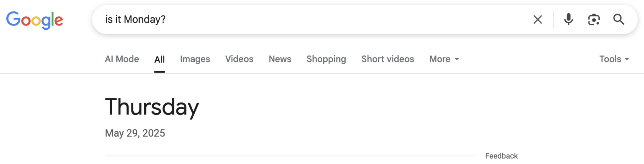Select the All results tab
The height and width of the screenshot is (164, 644).
[159, 59]
